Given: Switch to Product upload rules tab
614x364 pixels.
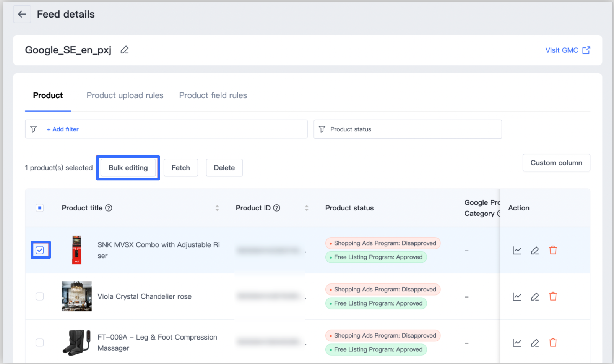Looking at the screenshot, I should click(x=125, y=95).
